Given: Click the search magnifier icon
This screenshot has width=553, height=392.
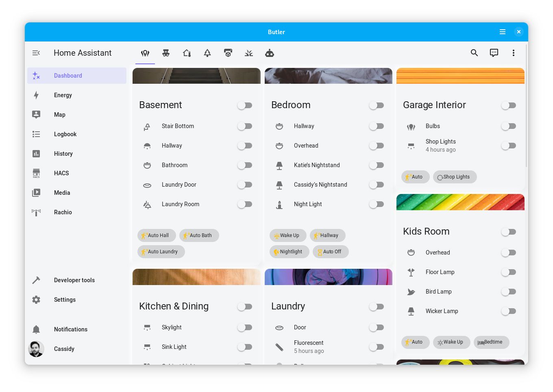Looking at the screenshot, I should tap(474, 53).
